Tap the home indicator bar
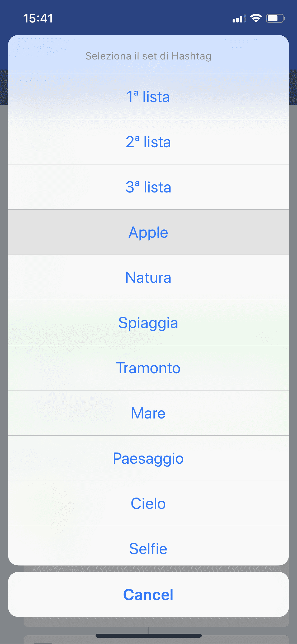The height and width of the screenshot is (644, 297). (148, 636)
